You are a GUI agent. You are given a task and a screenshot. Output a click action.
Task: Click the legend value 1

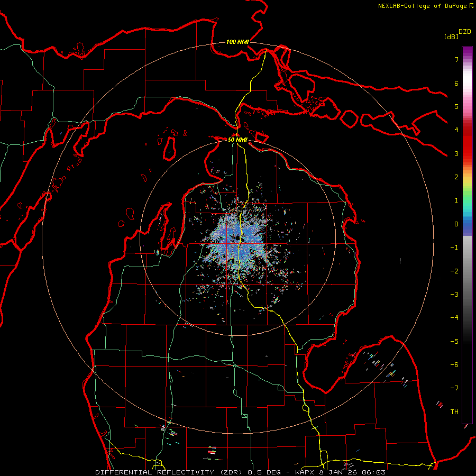point(456,200)
